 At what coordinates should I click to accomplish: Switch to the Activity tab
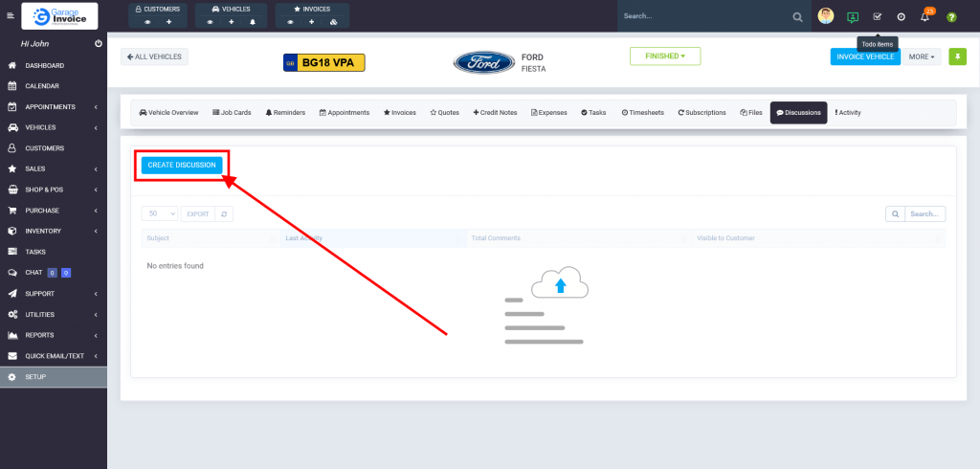coord(848,113)
